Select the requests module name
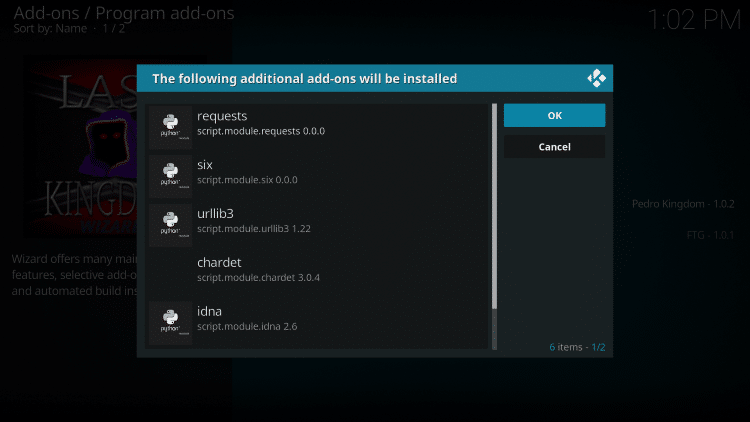 (x=222, y=116)
